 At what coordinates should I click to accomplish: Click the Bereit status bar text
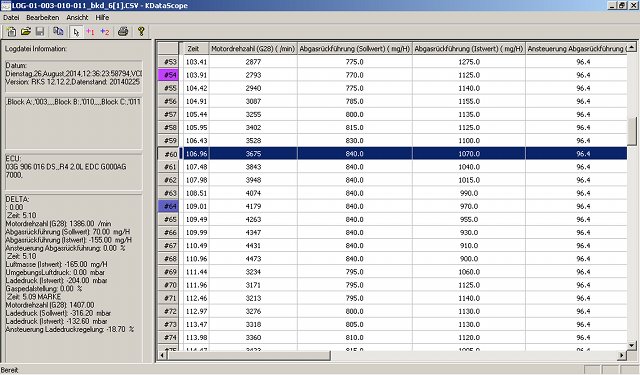click(x=9, y=370)
